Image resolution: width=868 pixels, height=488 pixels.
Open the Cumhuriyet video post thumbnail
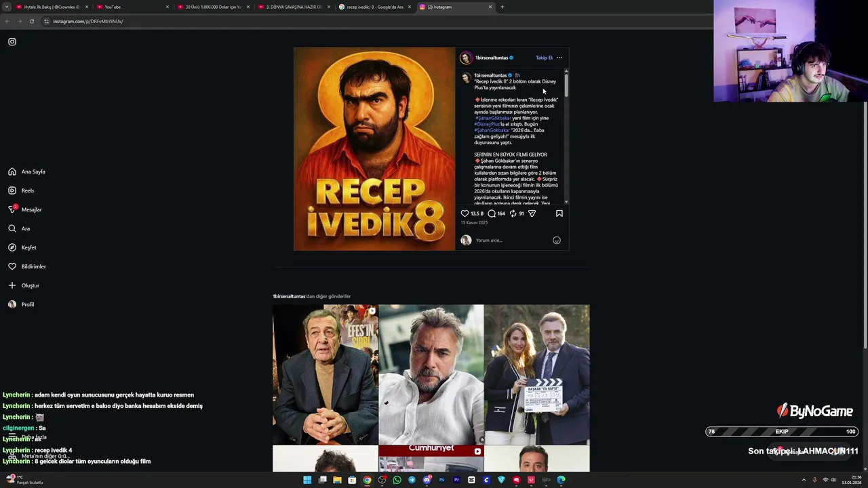[x=431, y=459]
